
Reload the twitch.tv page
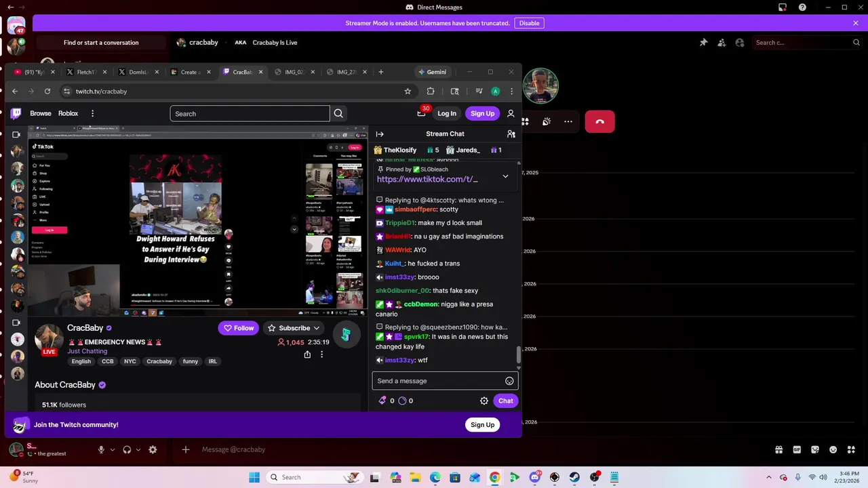pos(47,91)
